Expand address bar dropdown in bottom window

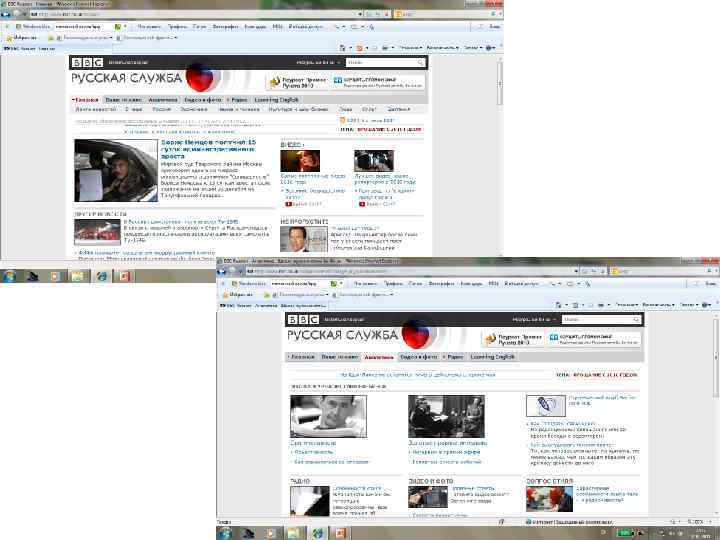[576, 271]
